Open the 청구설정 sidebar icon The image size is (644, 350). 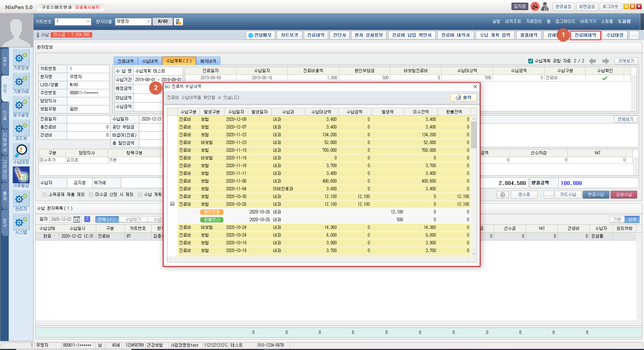(21, 105)
